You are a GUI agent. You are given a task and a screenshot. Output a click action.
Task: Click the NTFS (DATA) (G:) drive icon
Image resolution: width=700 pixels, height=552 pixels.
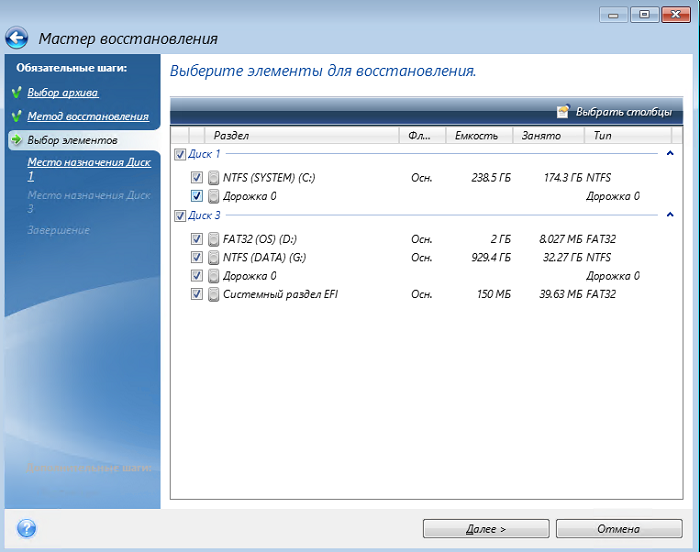tap(213, 257)
